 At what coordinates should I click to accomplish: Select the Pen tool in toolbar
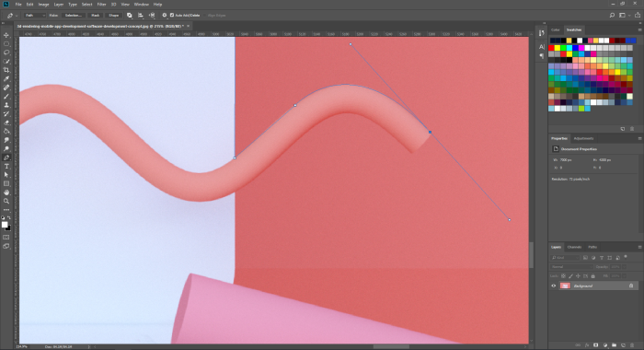pos(6,157)
